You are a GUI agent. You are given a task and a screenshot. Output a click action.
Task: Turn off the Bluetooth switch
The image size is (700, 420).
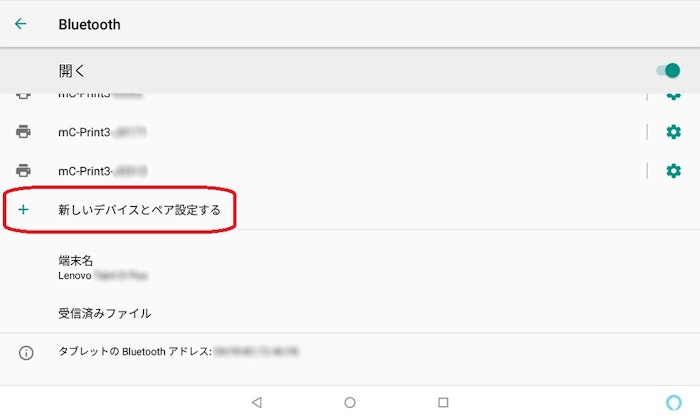click(668, 71)
